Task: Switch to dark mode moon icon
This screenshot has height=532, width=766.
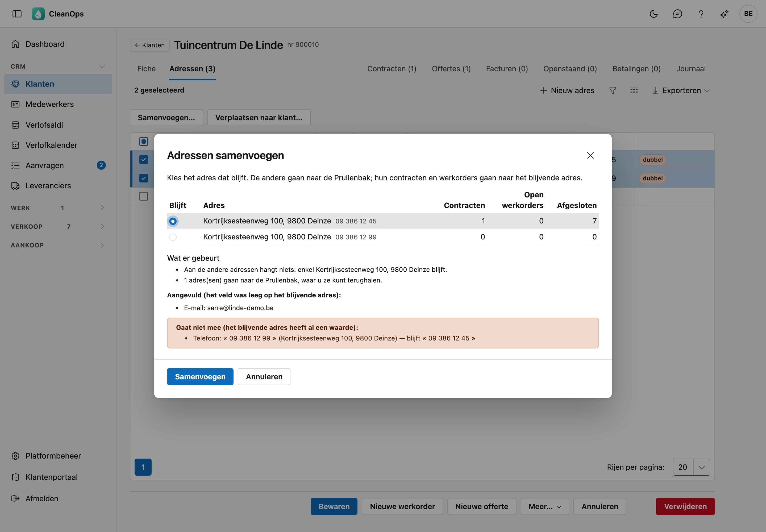Action: click(x=654, y=14)
